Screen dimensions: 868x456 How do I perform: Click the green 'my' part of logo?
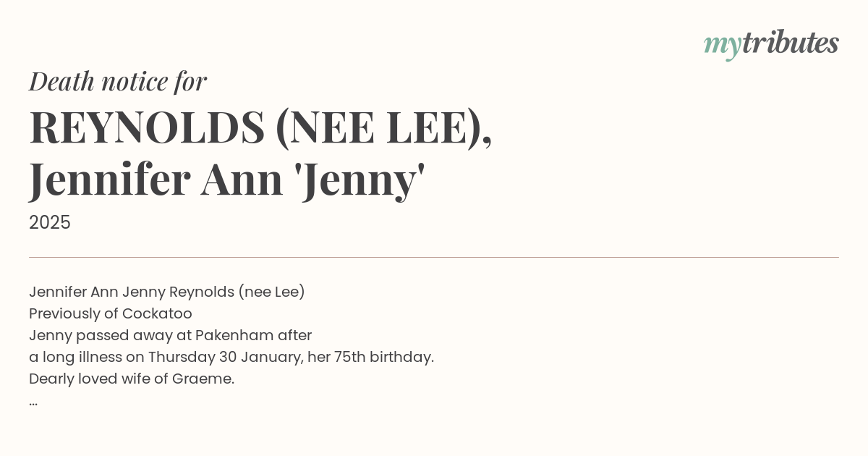tap(723, 47)
